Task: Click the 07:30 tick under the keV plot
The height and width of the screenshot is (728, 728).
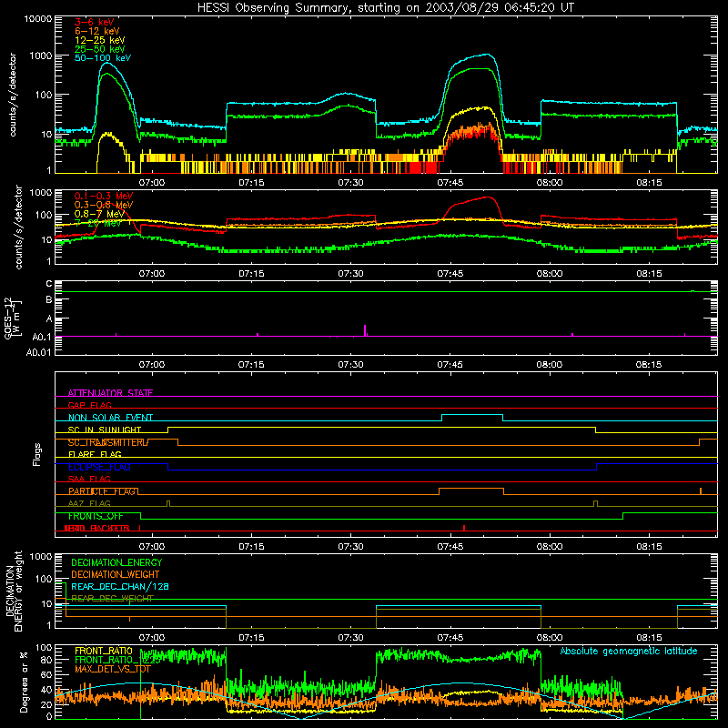Action: point(350,183)
